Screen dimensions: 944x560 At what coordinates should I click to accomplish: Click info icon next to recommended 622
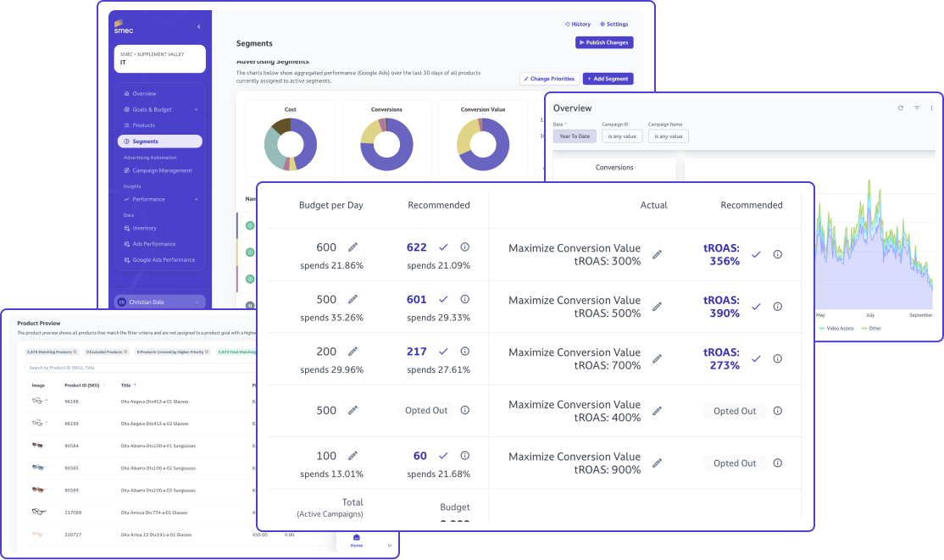tap(464, 247)
